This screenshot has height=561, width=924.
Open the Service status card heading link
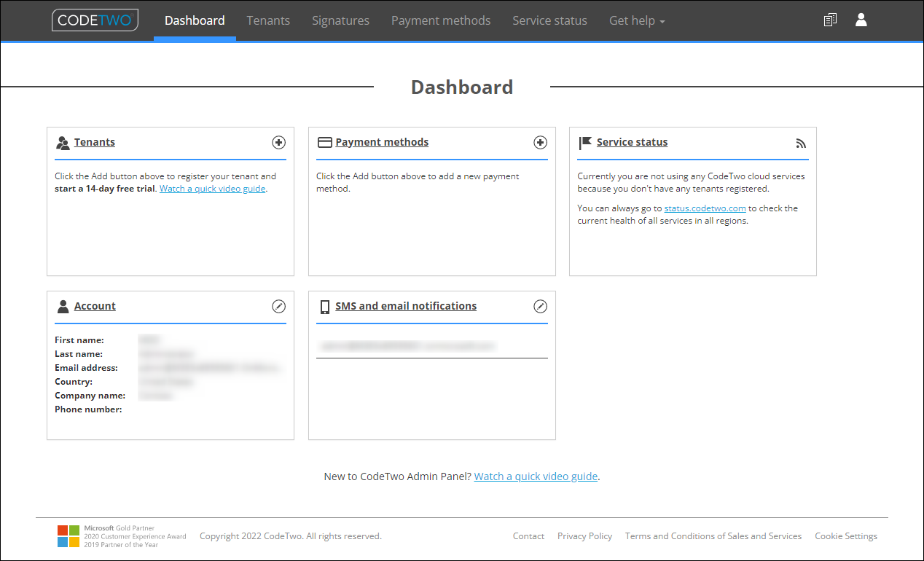[632, 142]
